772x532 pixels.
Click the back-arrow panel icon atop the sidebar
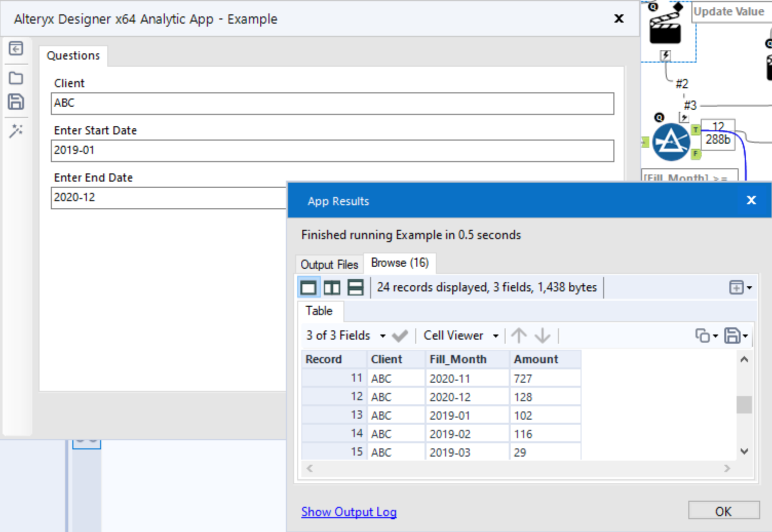point(16,49)
